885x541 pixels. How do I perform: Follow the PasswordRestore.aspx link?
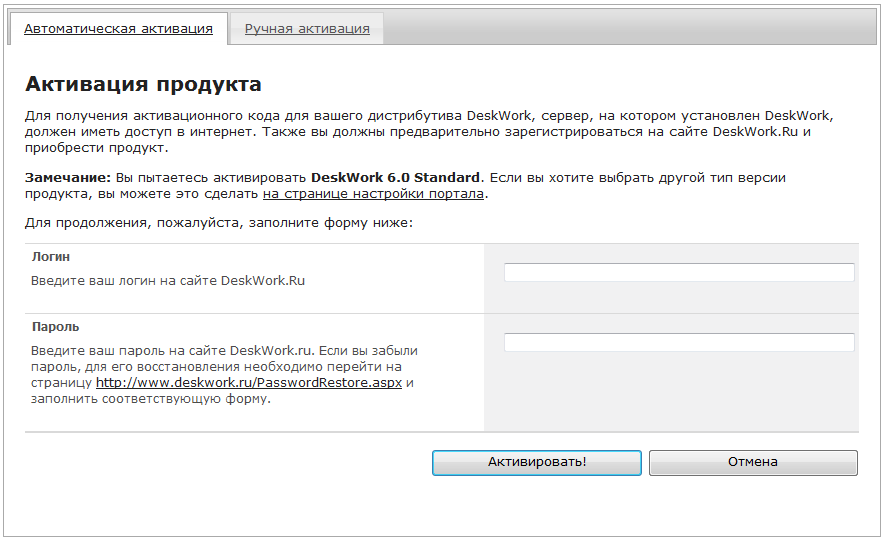249,382
